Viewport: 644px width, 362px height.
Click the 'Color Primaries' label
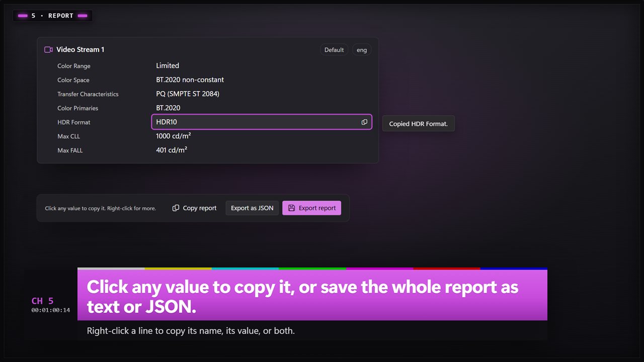(78, 108)
